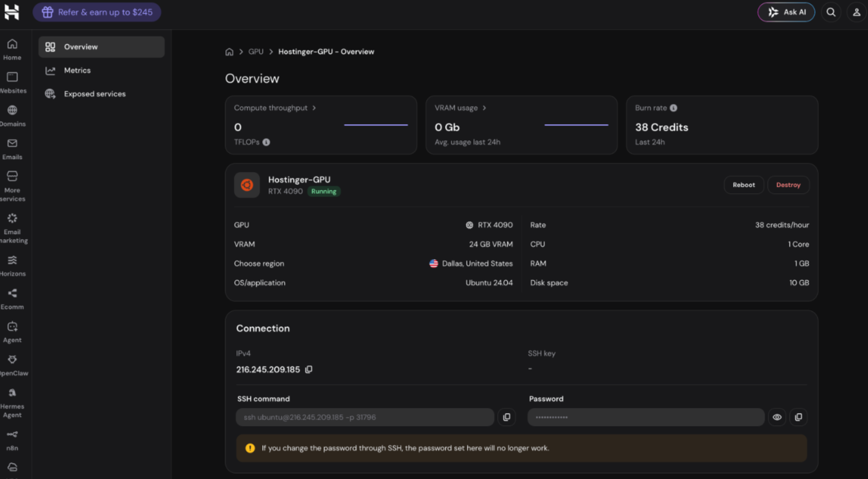Click the Password field
Screen dimensions: 868x479
coord(646,417)
